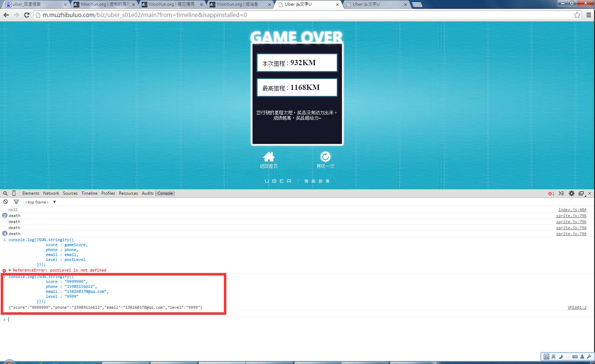Close the uber_百度搜索 tab
Image resolution: width=595 pixels, height=364 pixels.
pyautogui.click(x=65, y=5)
